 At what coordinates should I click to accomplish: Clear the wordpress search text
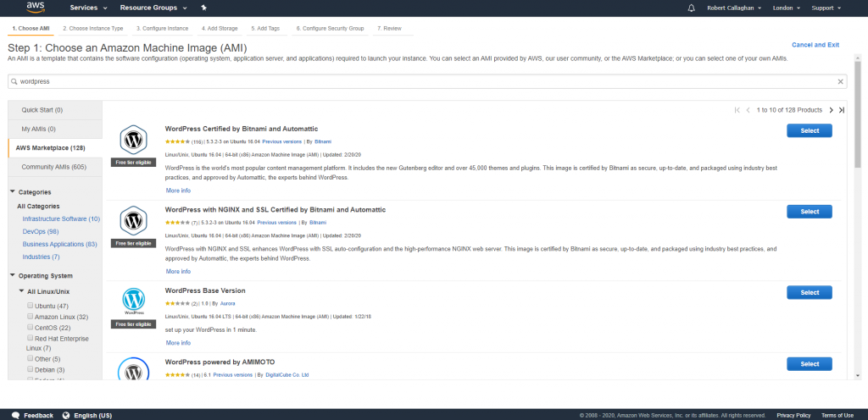pyautogui.click(x=840, y=82)
